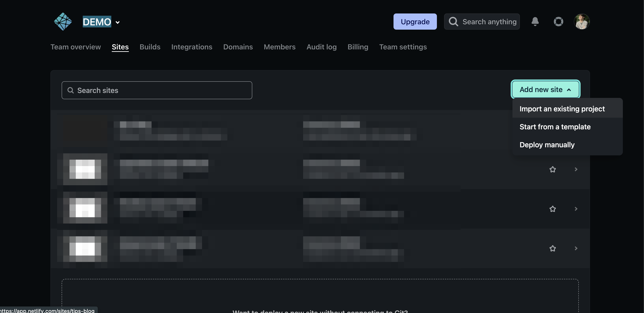Open the notifications bell
This screenshot has width=644, height=313.
click(x=535, y=22)
